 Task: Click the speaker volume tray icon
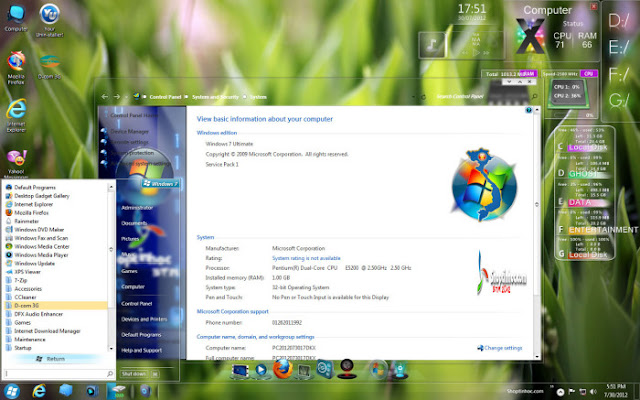[x=593, y=392]
